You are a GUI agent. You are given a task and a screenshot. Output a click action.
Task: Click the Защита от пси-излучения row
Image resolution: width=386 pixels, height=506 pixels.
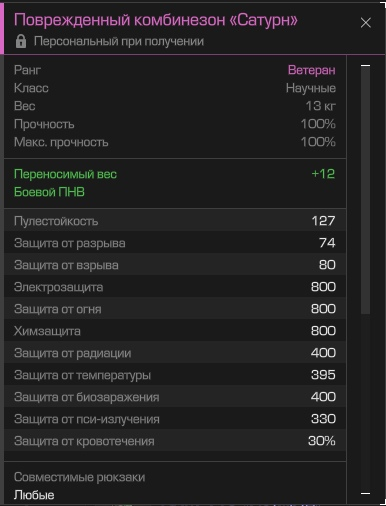(x=175, y=419)
